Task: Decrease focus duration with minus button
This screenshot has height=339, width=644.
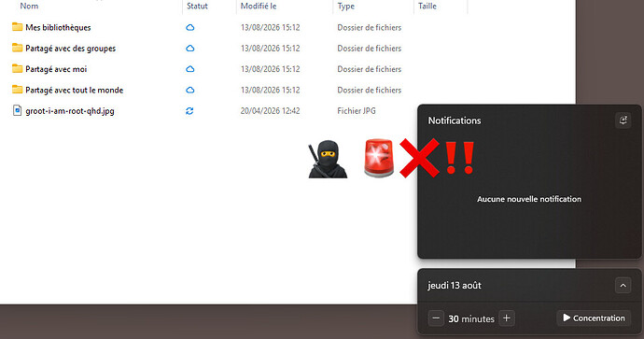Action: click(x=436, y=318)
